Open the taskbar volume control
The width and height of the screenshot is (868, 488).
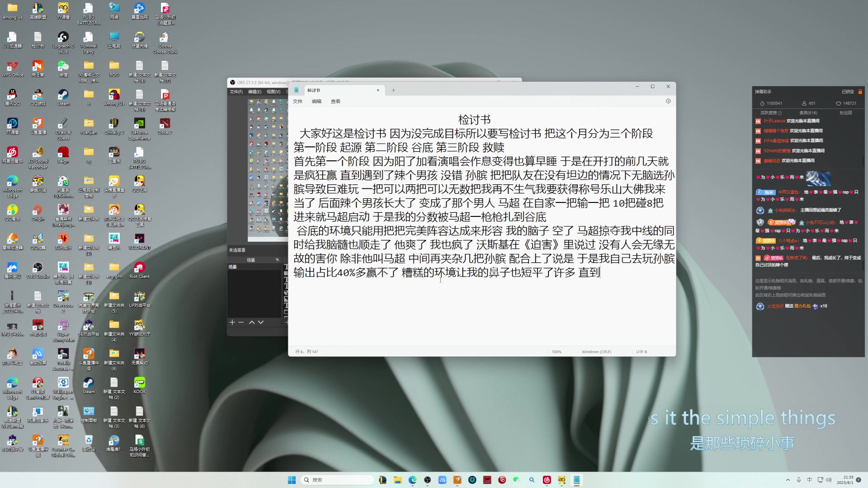(x=829, y=480)
